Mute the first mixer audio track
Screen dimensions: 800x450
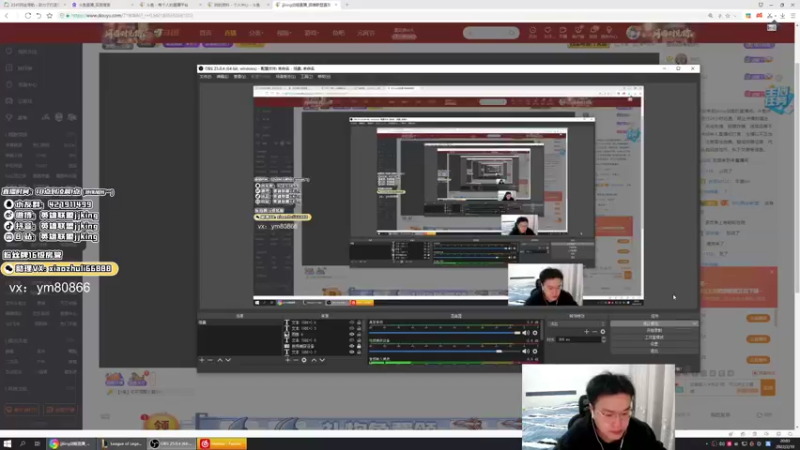pos(526,333)
